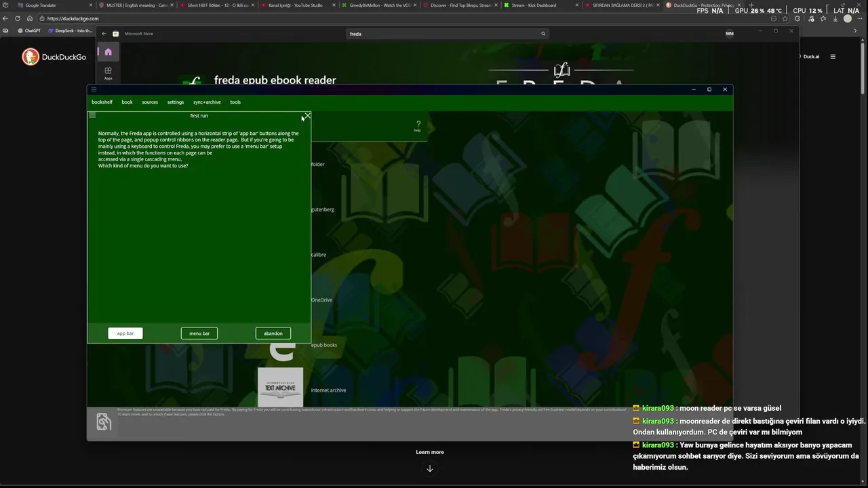Screen dimensions: 868x488
Task: Click the freda epub ebook reader title
Action: tap(275, 80)
